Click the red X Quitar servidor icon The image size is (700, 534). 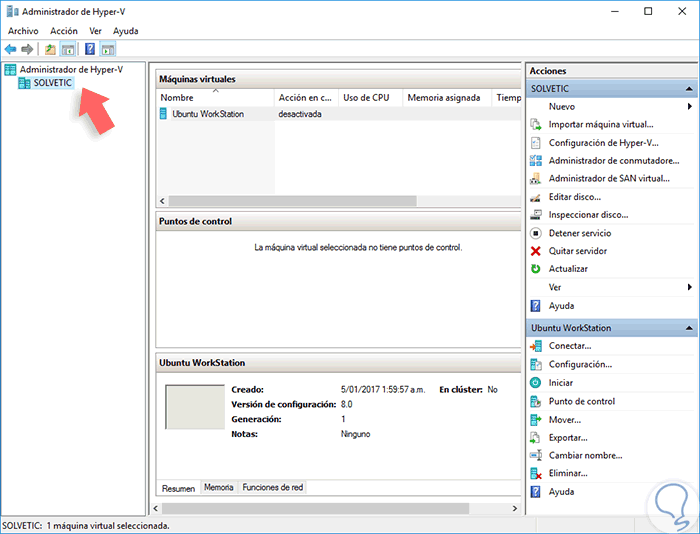pyautogui.click(x=536, y=251)
